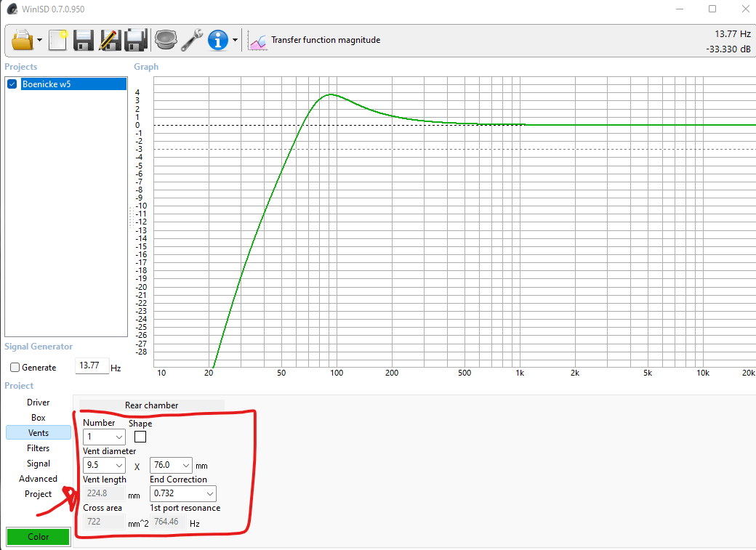This screenshot has width=756, height=550.
Task: Click the graph splitter grip handle
Action: [131, 217]
